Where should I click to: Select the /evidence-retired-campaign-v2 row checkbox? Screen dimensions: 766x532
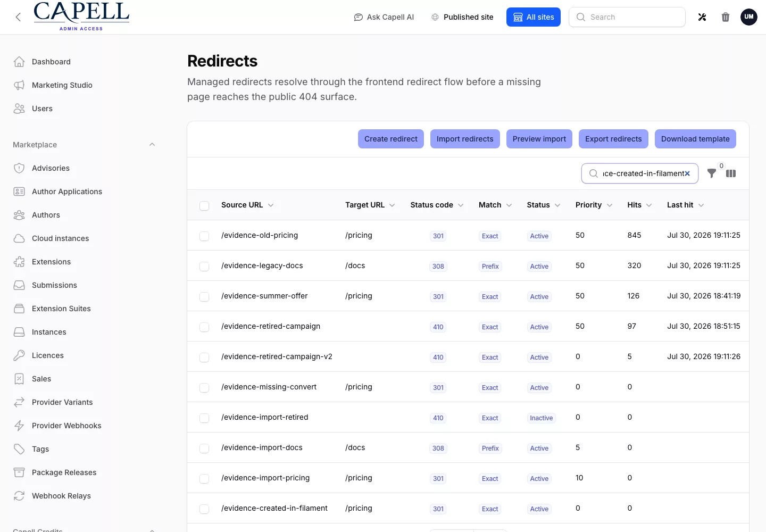click(x=204, y=357)
